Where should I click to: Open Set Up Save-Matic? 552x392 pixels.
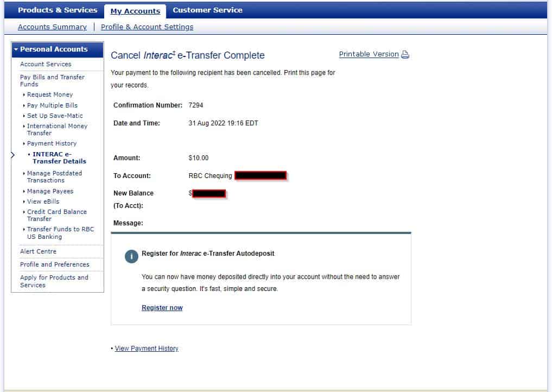tap(55, 116)
